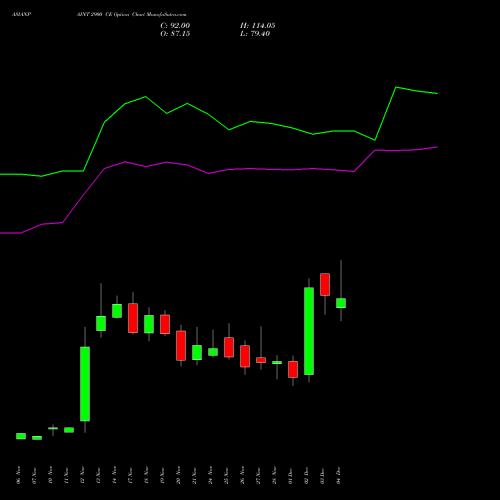Select the green candle for 18 Nov
The width and height of the screenshot is (500, 500).
coord(149,324)
